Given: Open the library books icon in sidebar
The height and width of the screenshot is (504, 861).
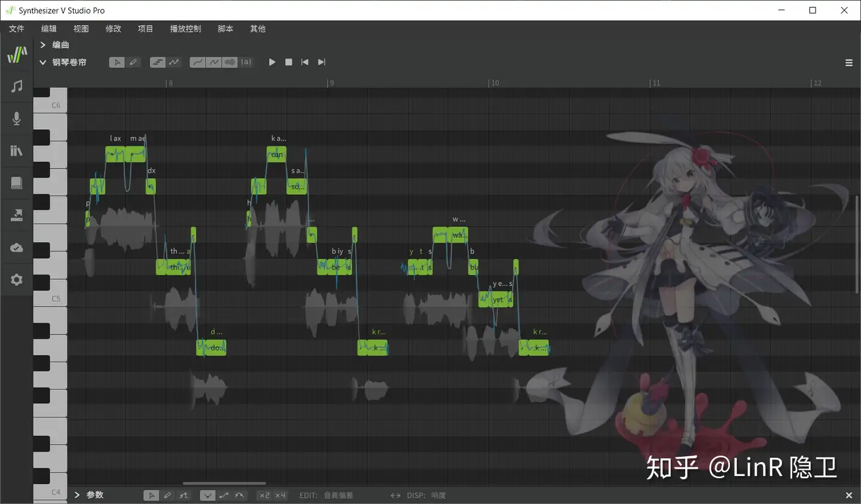Looking at the screenshot, I should coord(17,151).
